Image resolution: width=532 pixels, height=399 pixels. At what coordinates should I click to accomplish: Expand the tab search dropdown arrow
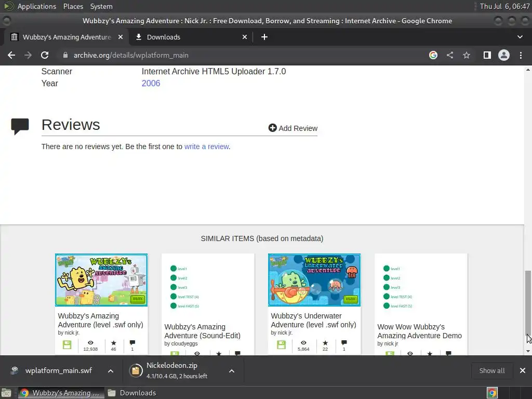click(520, 37)
